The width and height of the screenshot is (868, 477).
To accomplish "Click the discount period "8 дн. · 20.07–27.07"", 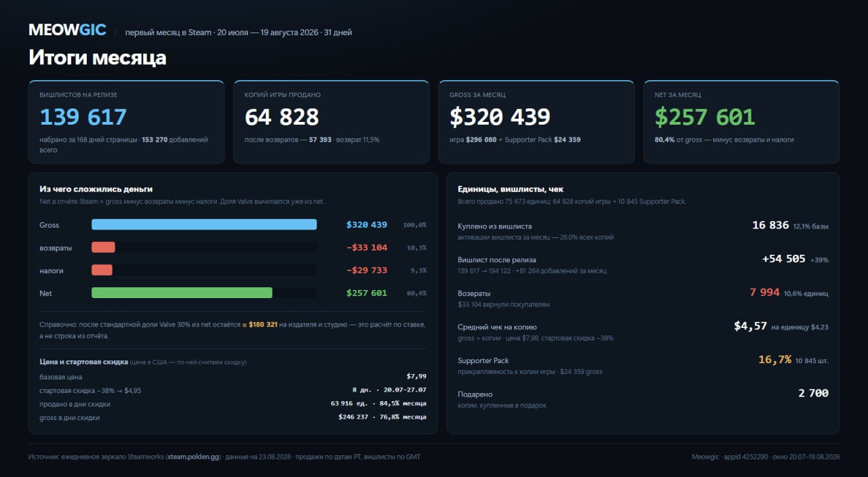I will 389,390.
